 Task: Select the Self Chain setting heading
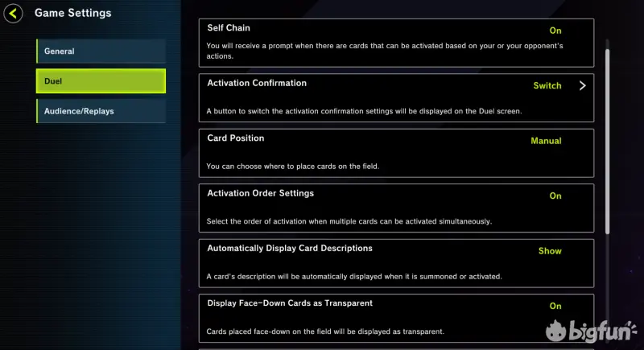point(229,28)
